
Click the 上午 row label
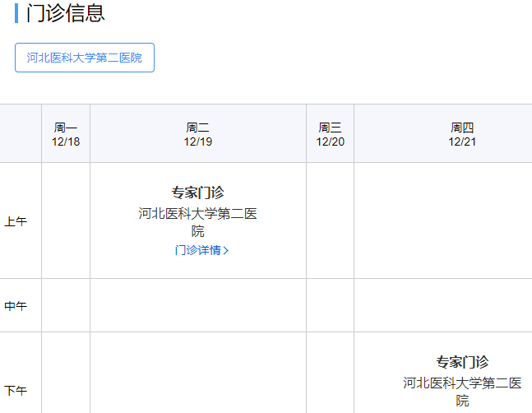(x=16, y=221)
